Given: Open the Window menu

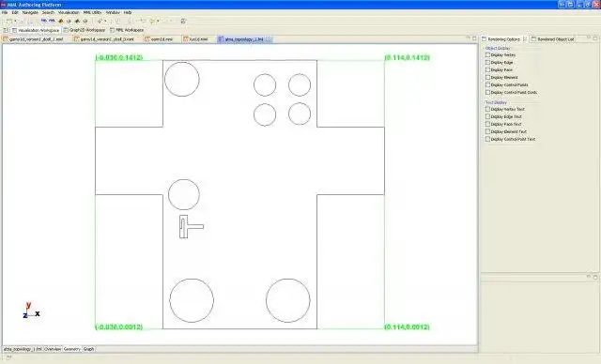Looking at the screenshot, I should point(113,12).
